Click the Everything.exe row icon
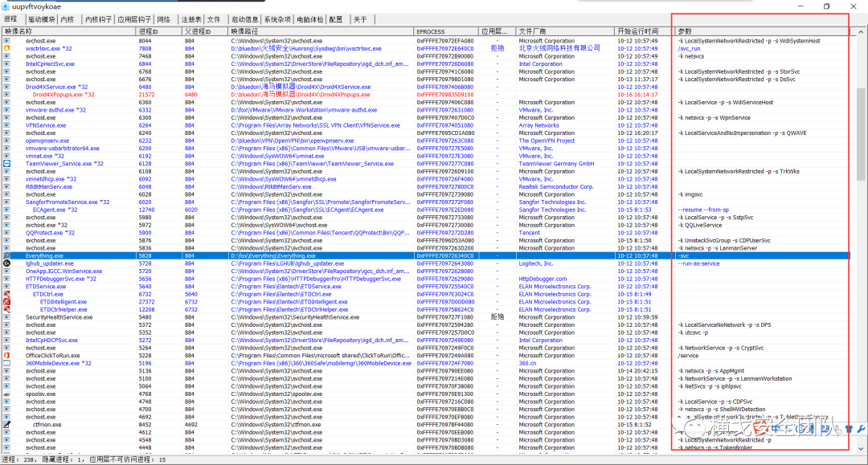 pos(6,256)
